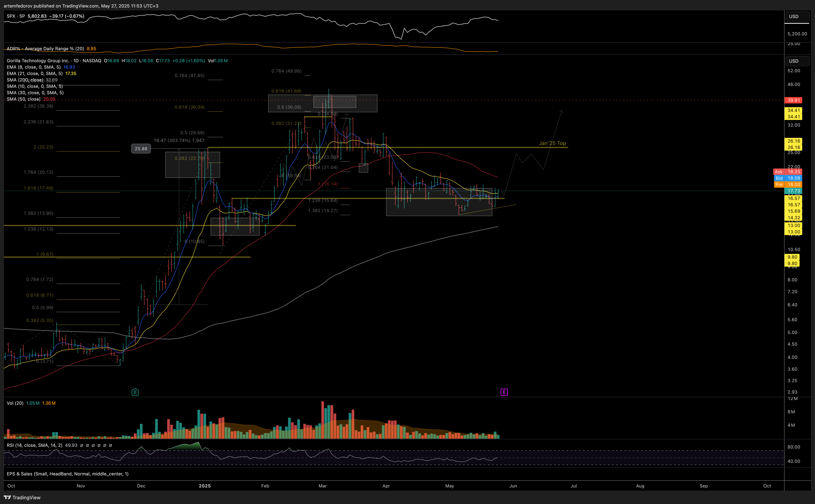The height and width of the screenshot is (504, 815).
Task: Select the Vol (20) indicator legend
Action: click(x=15, y=403)
